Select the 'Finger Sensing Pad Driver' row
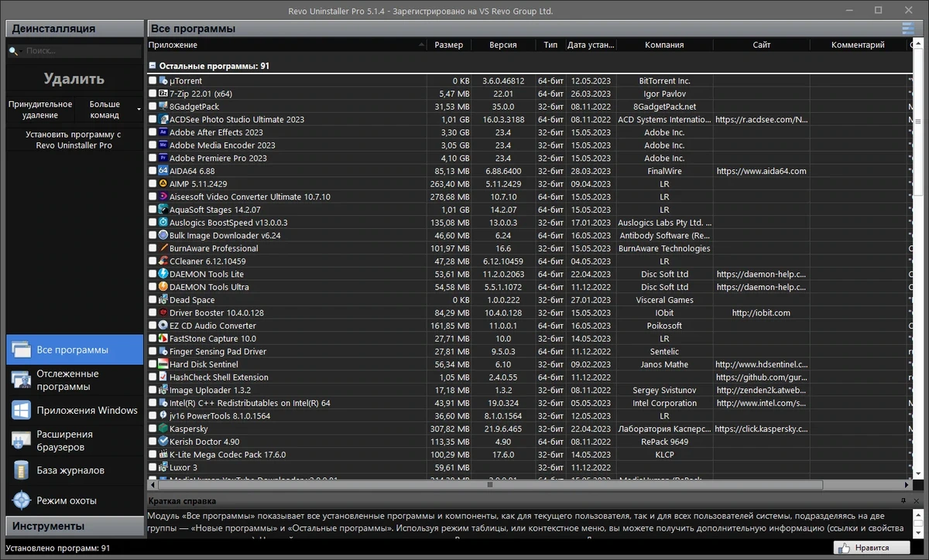Viewport: 929px width, 560px height. point(530,351)
